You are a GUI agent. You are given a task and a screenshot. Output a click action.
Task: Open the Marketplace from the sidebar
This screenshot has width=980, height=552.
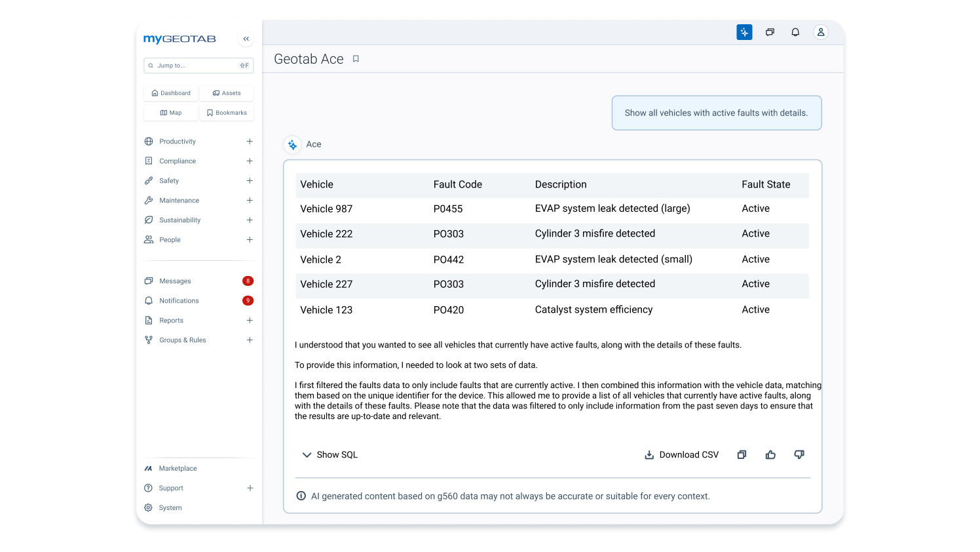(x=178, y=468)
